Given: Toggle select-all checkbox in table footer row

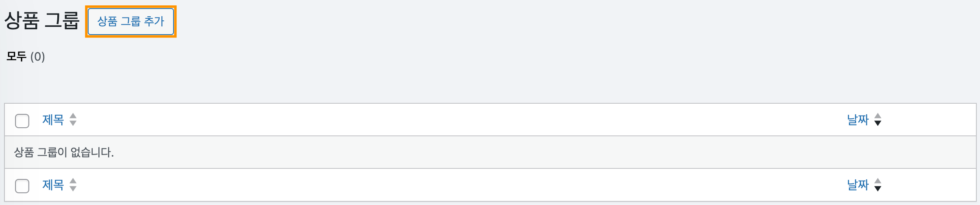Looking at the screenshot, I should (x=22, y=186).
